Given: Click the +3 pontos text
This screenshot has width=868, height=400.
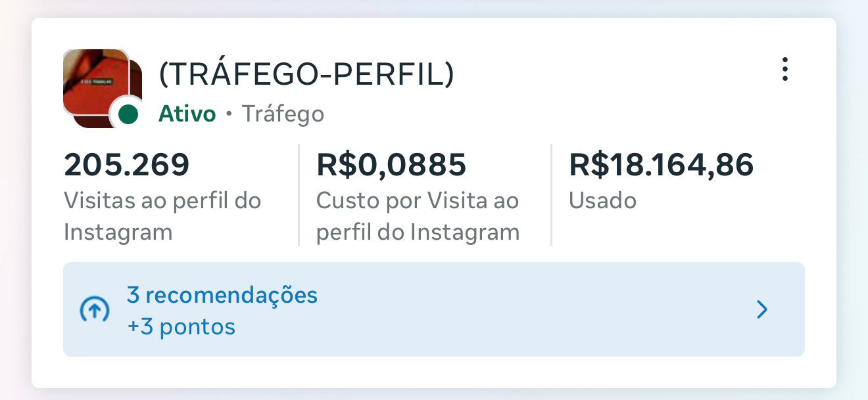Looking at the screenshot, I should pyautogui.click(x=181, y=326).
